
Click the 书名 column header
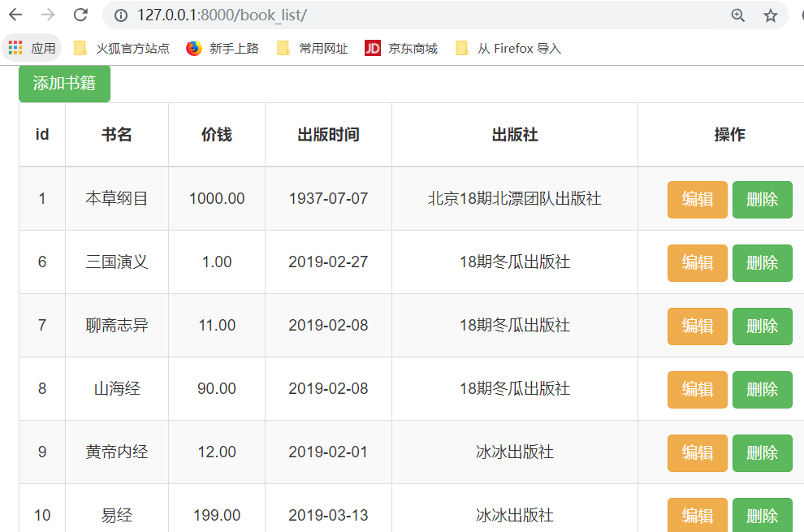point(117,134)
